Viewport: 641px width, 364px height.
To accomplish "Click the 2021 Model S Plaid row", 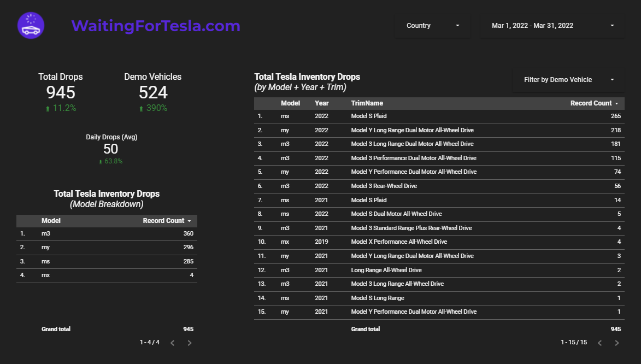I will tap(439, 200).
